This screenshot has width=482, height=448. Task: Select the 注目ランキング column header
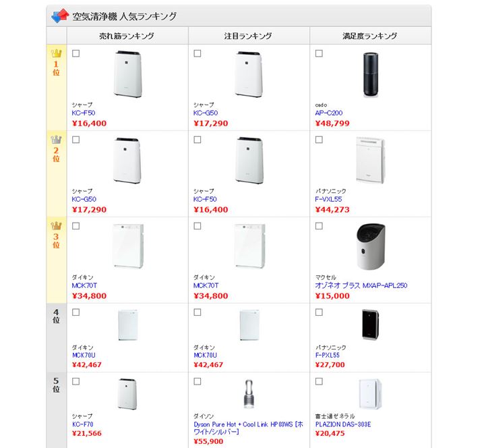248,36
